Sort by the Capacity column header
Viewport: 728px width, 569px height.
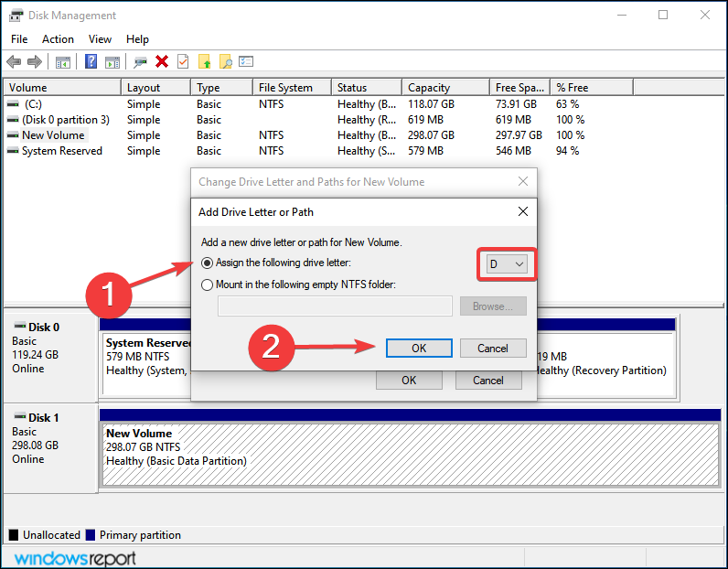pyautogui.click(x=445, y=87)
